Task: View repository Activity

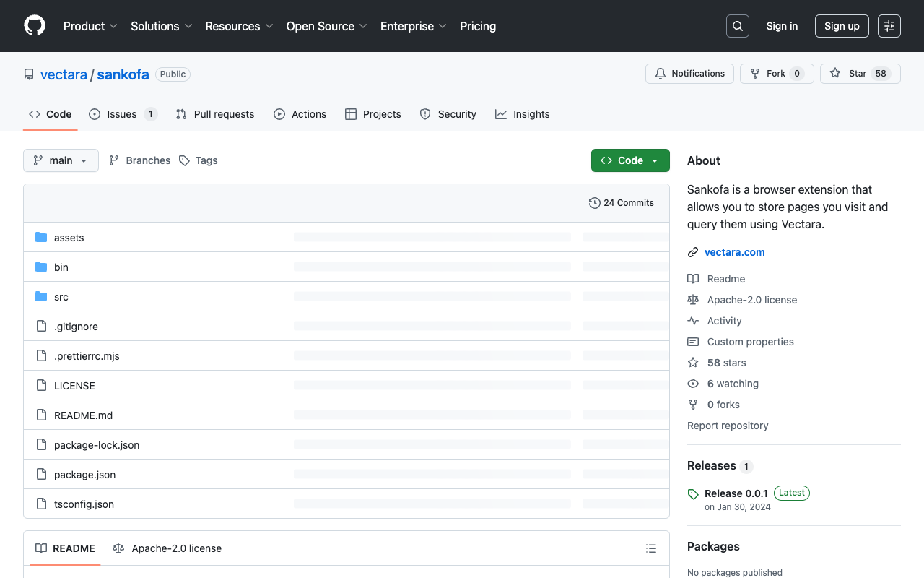Action: (x=715, y=321)
